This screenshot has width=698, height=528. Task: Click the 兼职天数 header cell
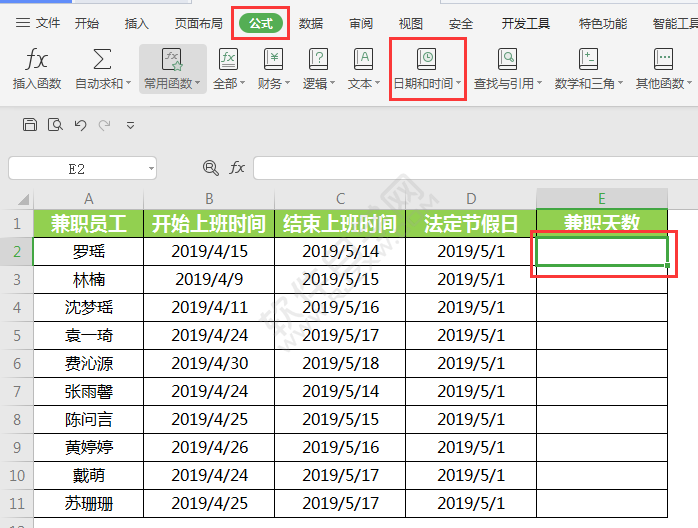point(602,223)
